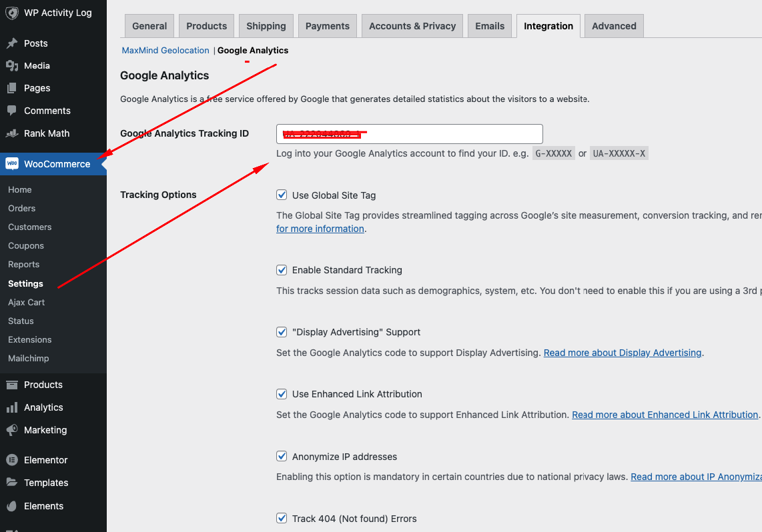Click the Marketing megaphone icon
The image size is (762, 532).
tap(12, 429)
